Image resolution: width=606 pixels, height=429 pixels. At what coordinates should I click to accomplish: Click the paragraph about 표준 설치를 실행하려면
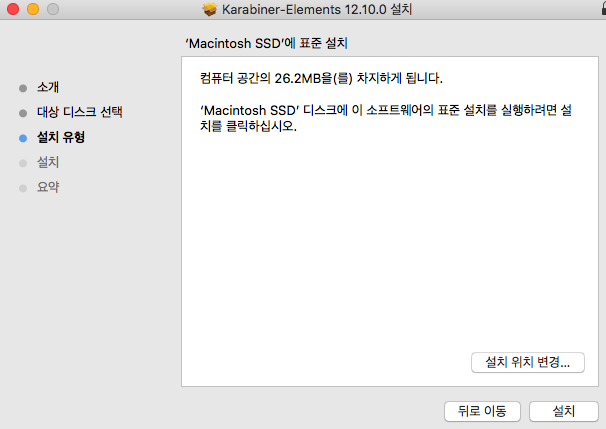386,118
